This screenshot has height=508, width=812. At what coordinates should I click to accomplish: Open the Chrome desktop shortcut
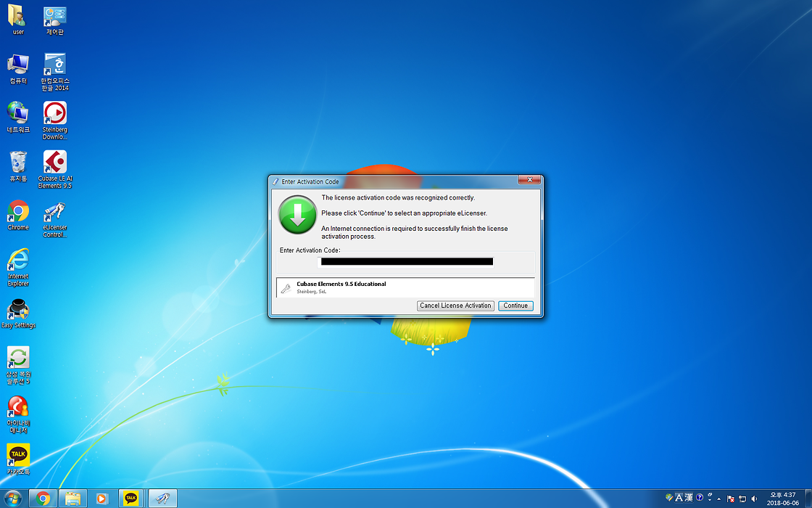click(x=18, y=215)
